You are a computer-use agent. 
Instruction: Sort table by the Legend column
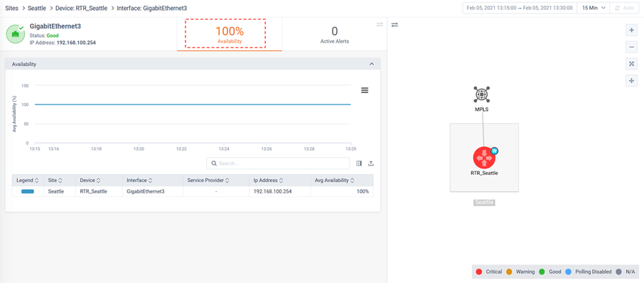28,181
